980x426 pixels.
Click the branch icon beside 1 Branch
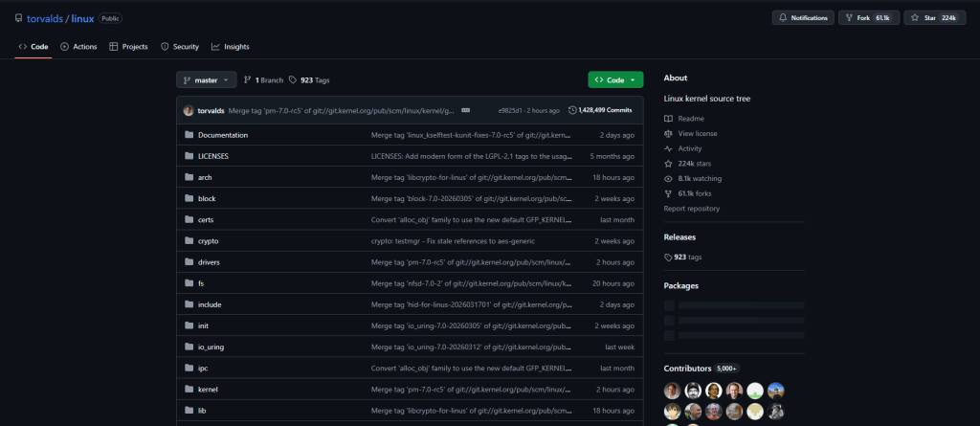[248, 80]
